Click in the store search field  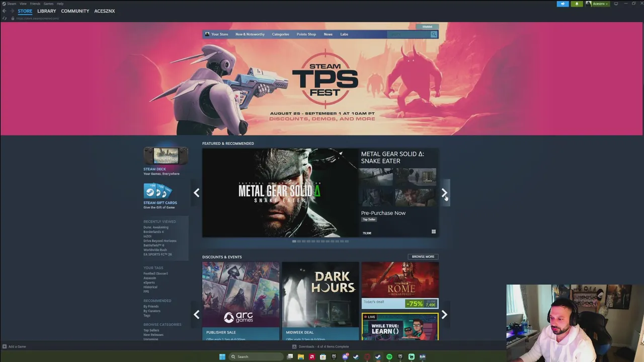coord(409,34)
